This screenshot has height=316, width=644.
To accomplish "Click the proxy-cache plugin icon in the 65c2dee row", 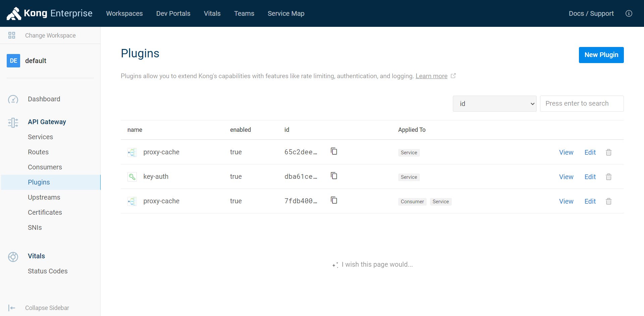I will click(132, 152).
